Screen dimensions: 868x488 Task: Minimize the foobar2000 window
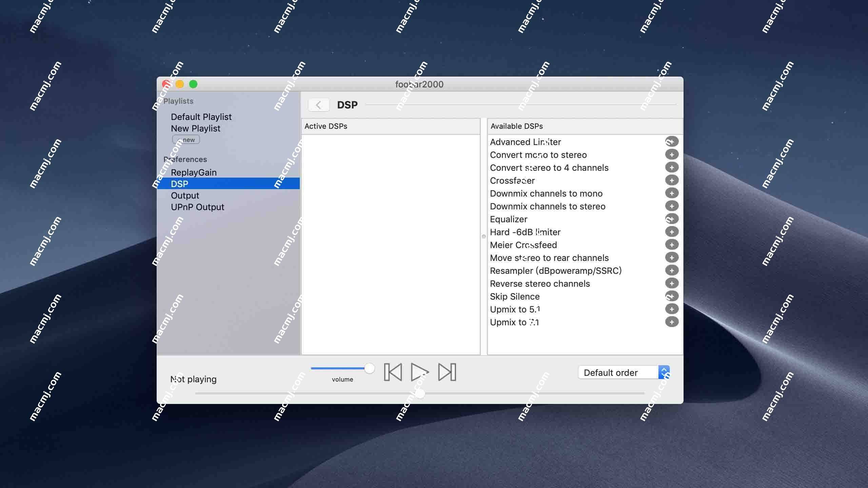point(180,84)
